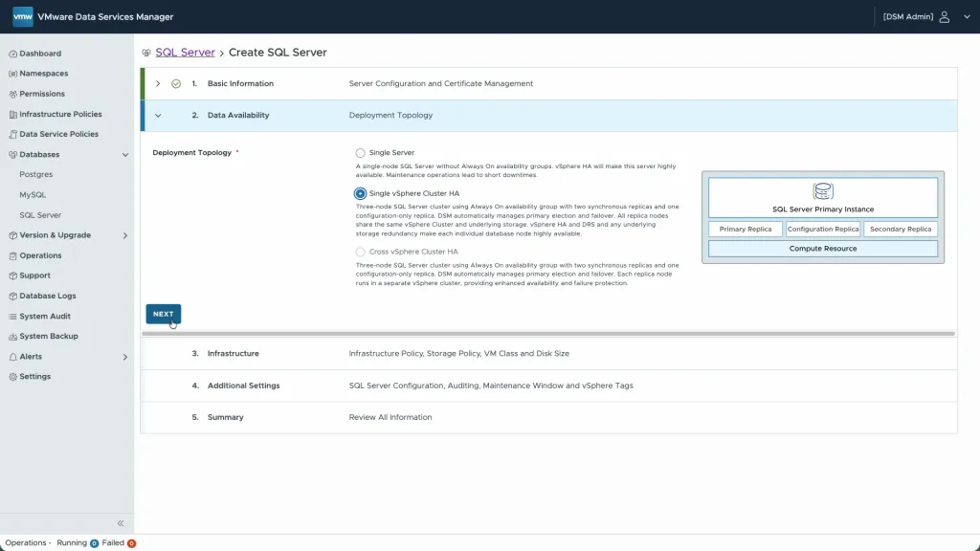
Task: Click the System Audit sidebar icon
Action: click(12, 317)
